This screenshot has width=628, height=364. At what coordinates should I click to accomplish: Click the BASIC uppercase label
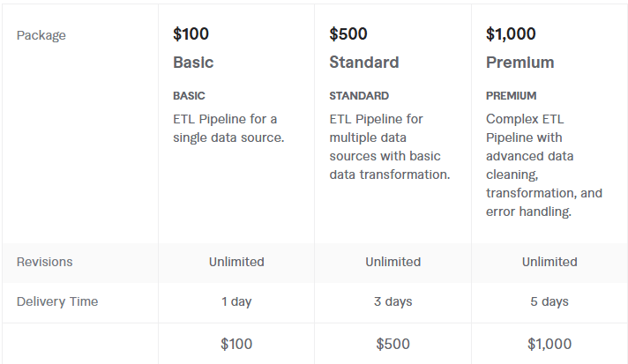[189, 96]
